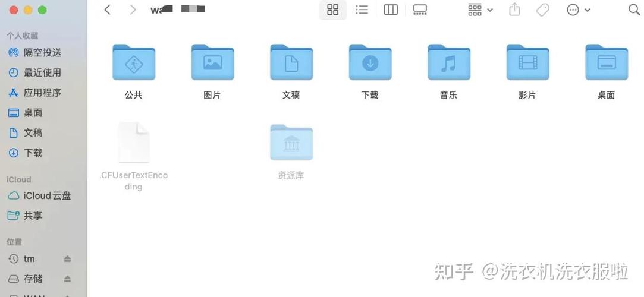Click the 影片 folder name label
Viewport: 644px width, 297px height.
(x=528, y=95)
